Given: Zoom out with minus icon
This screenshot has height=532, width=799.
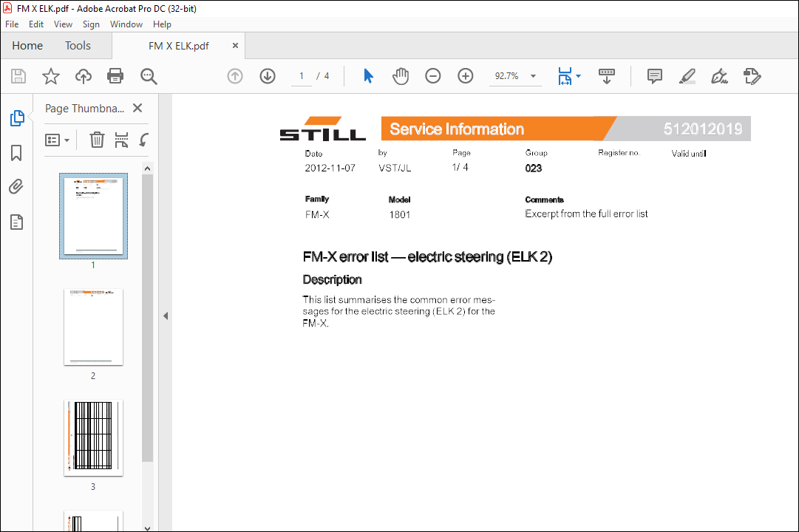Looking at the screenshot, I should [x=432, y=76].
